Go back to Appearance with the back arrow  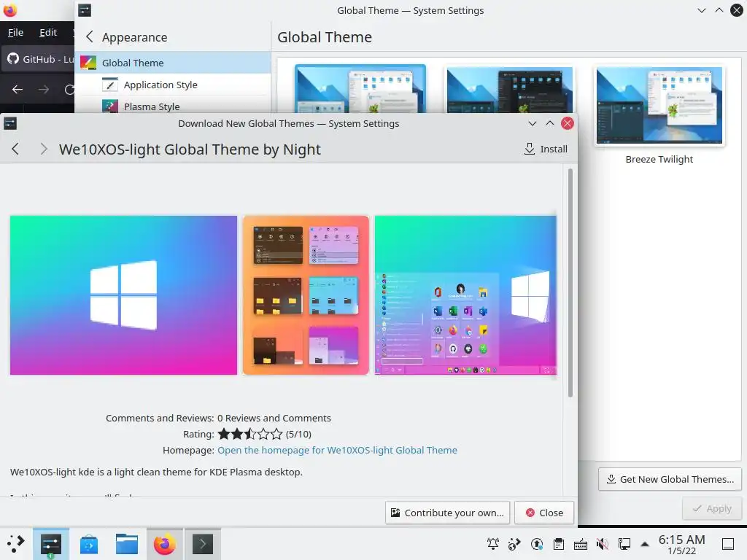point(89,37)
